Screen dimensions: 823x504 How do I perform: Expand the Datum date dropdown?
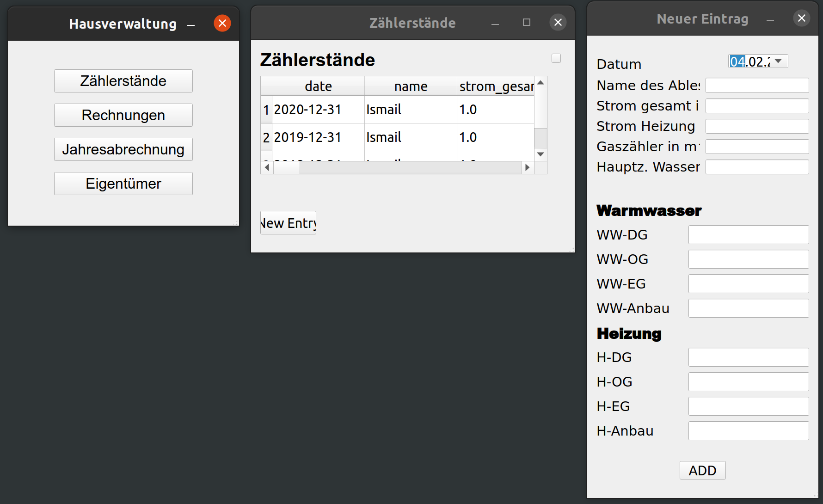(x=778, y=61)
